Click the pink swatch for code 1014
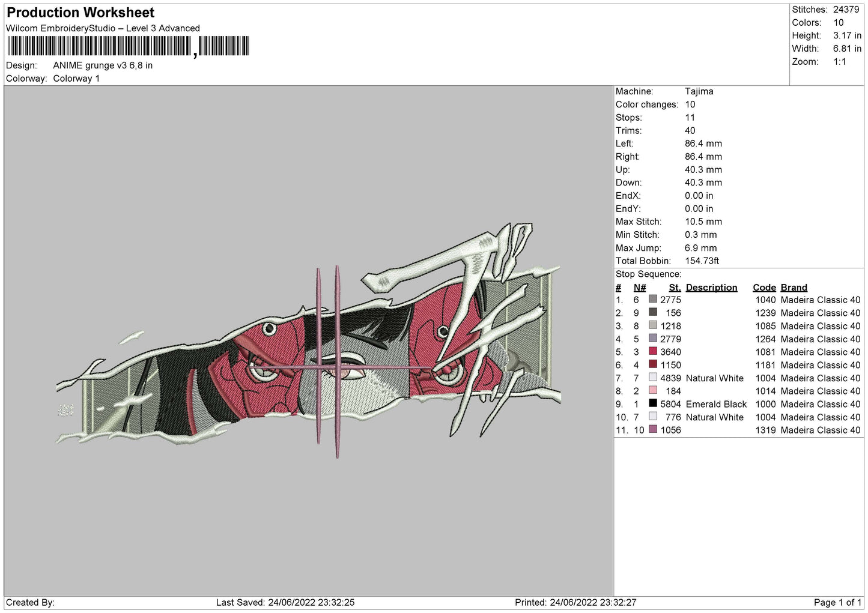Viewport: 868px width, 613px height. pyautogui.click(x=653, y=391)
